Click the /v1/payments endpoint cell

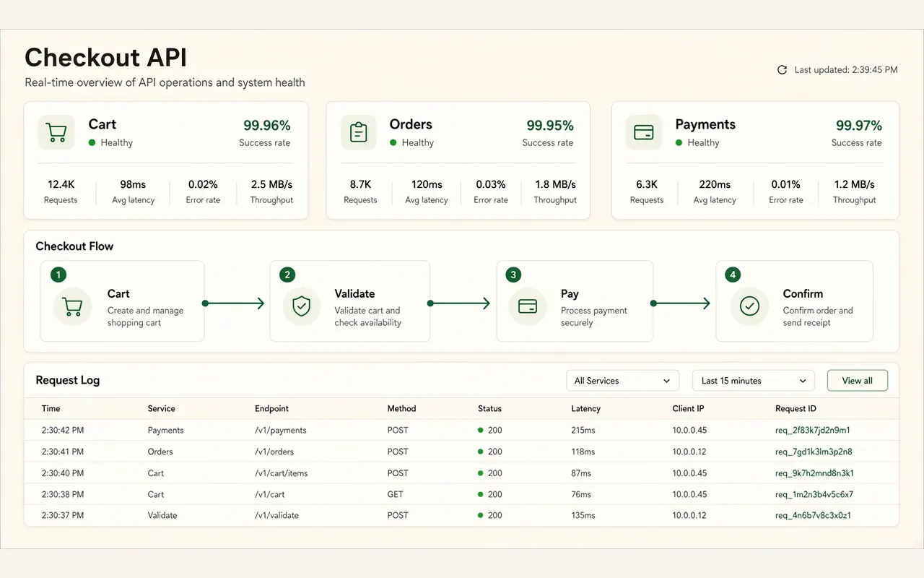pos(281,430)
